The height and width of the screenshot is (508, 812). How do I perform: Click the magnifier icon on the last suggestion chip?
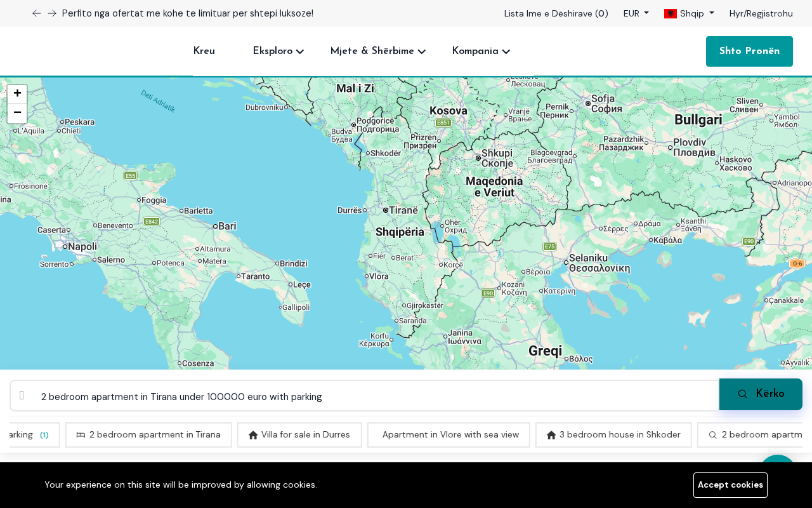point(712,435)
